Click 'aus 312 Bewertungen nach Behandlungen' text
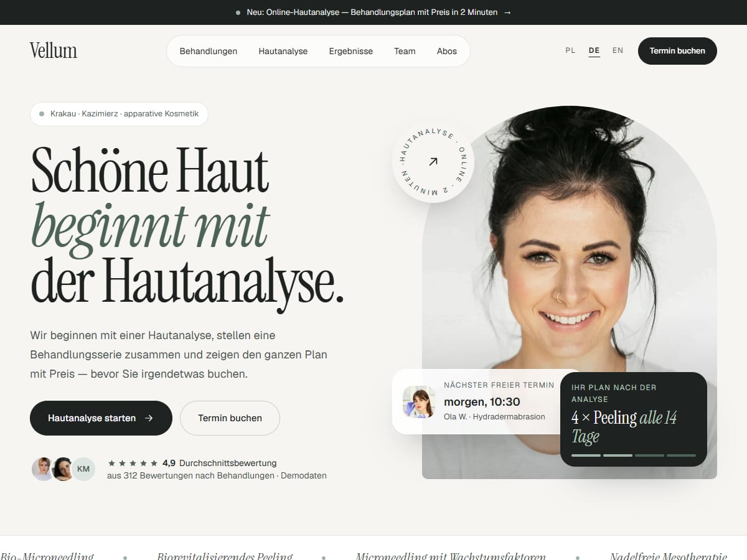The height and width of the screenshot is (560, 747). tap(191, 475)
